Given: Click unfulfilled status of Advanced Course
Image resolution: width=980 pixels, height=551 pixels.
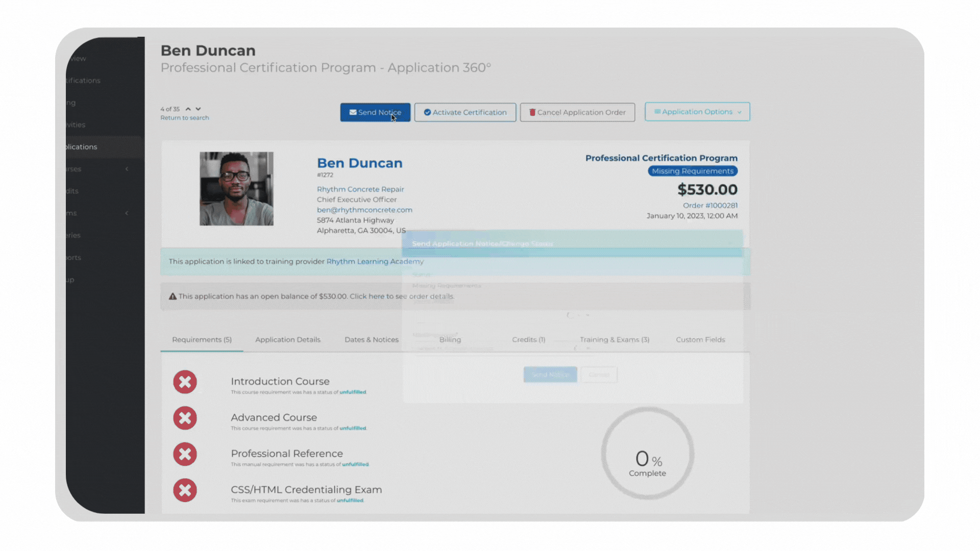Looking at the screenshot, I should [x=353, y=429].
